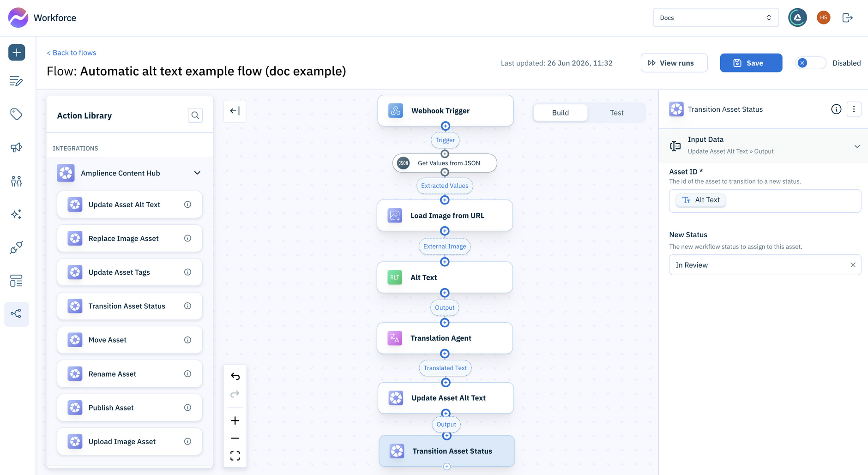The image size is (868, 475).
Task: Go back to flows link
Action: tap(72, 53)
